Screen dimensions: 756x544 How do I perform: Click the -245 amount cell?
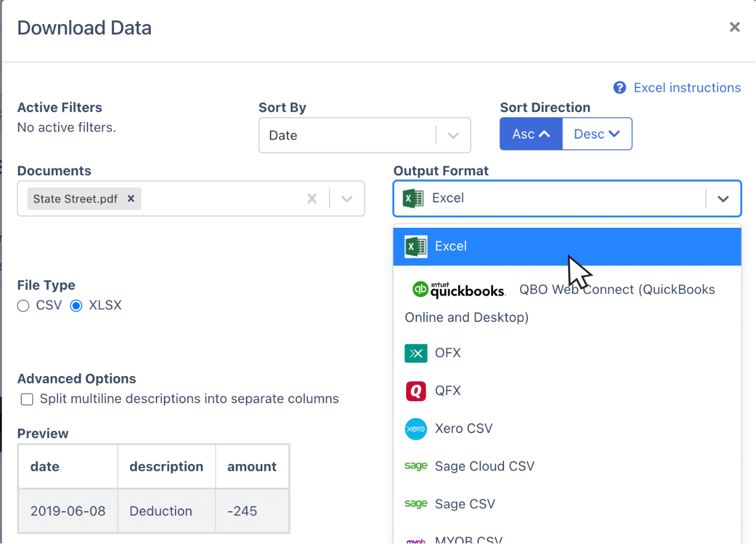pyautogui.click(x=252, y=511)
